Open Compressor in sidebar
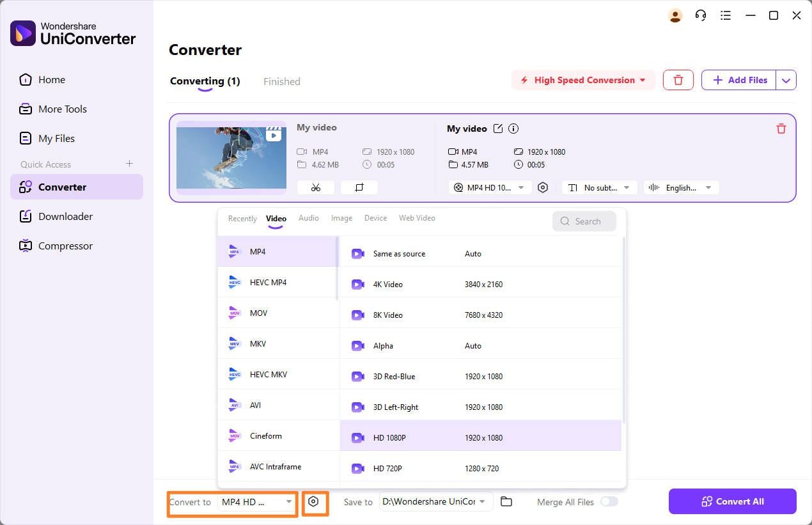Screen dimensions: 812x525 [x=77, y=246]
